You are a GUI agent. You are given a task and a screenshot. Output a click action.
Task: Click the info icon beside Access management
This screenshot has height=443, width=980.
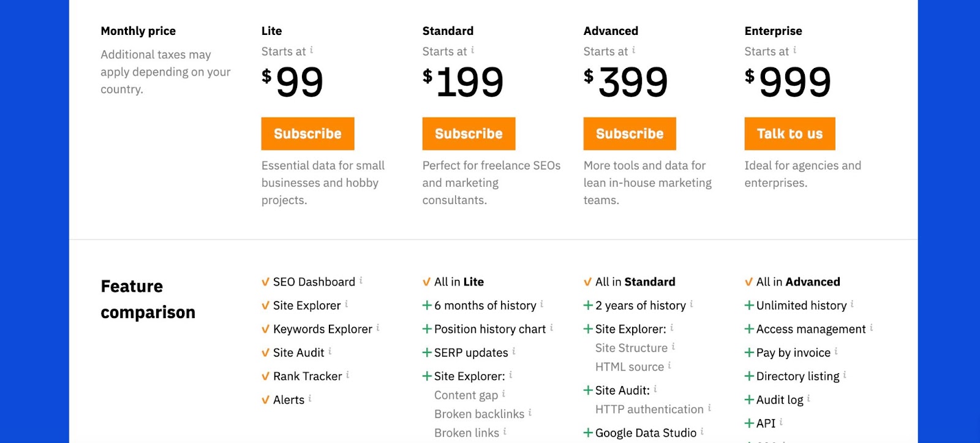(x=872, y=328)
